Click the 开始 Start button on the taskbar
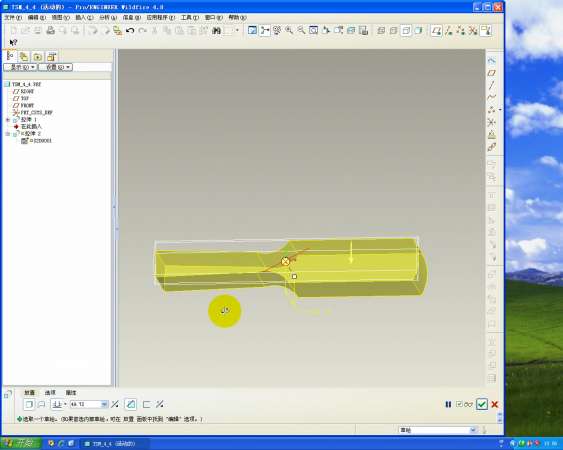Screen dimensions: 563x450 tap(21, 444)
